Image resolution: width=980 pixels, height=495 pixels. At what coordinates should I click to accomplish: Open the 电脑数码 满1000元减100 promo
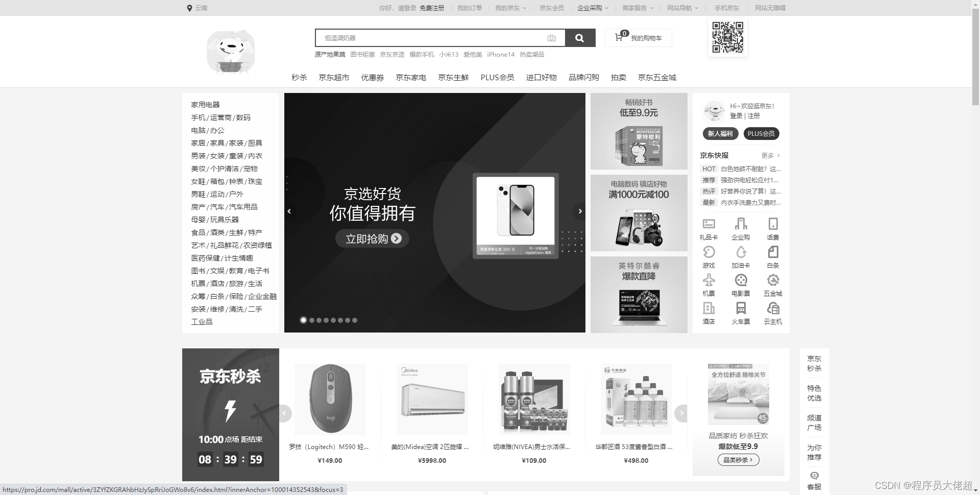coord(639,213)
